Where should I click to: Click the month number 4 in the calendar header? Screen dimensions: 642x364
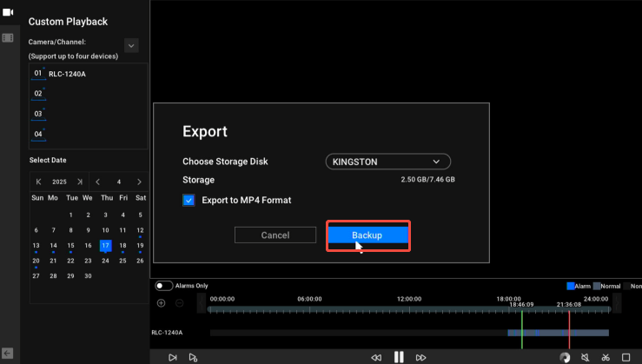point(119,182)
